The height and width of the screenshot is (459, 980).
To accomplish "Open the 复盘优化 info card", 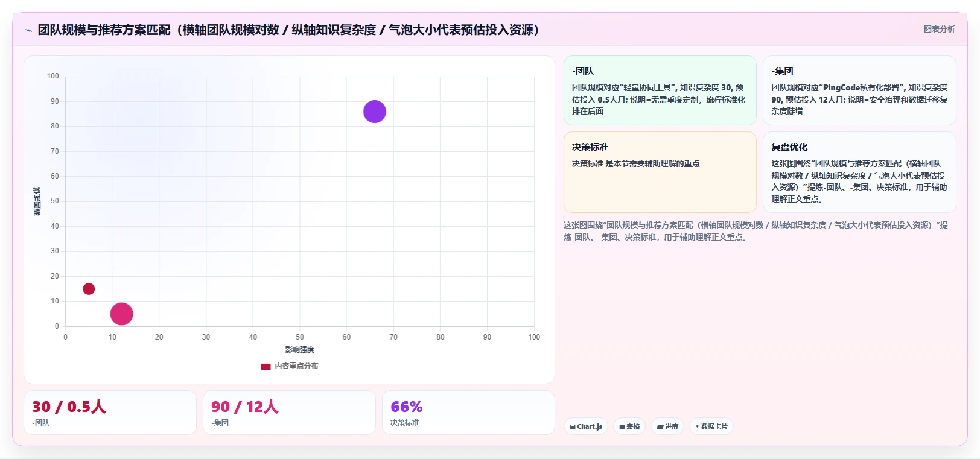I will coord(859,173).
